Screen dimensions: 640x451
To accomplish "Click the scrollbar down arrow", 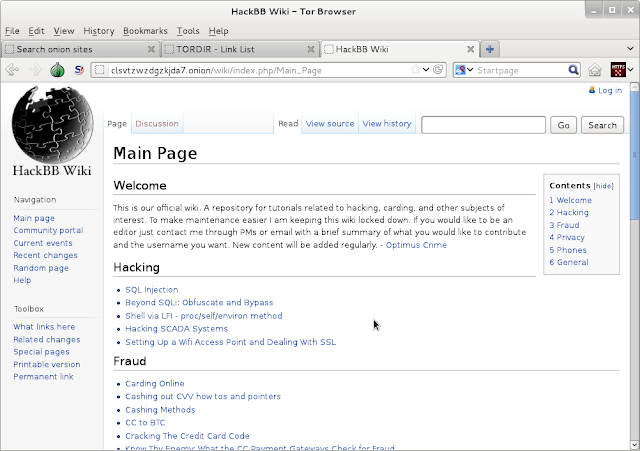I will pyautogui.click(x=634, y=445).
